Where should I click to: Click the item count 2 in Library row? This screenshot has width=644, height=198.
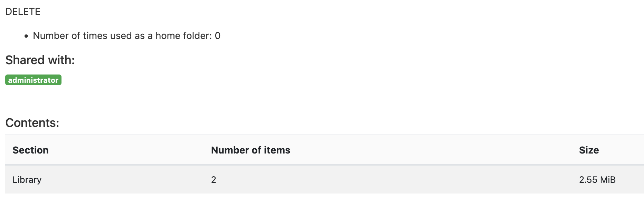pyautogui.click(x=214, y=180)
